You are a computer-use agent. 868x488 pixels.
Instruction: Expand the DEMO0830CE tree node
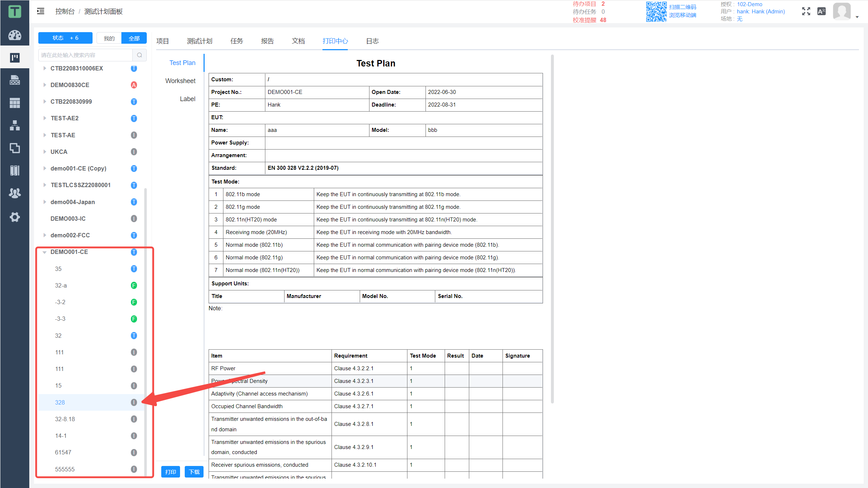click(x=44, y=85)
